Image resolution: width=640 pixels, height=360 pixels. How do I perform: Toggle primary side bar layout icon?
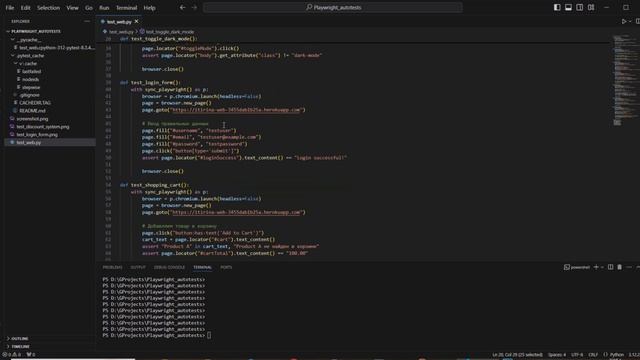pos(557,7)
